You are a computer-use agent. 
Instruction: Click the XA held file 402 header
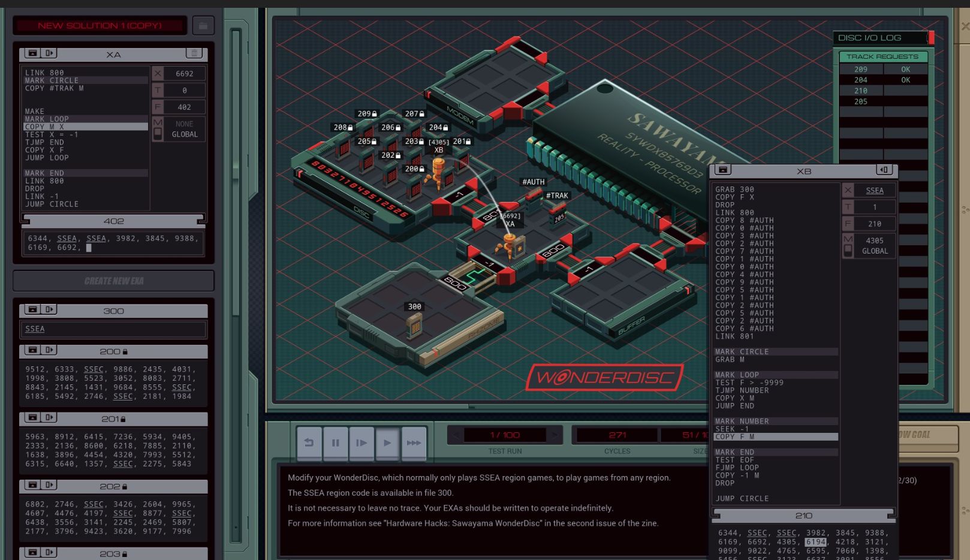[114, 221]
